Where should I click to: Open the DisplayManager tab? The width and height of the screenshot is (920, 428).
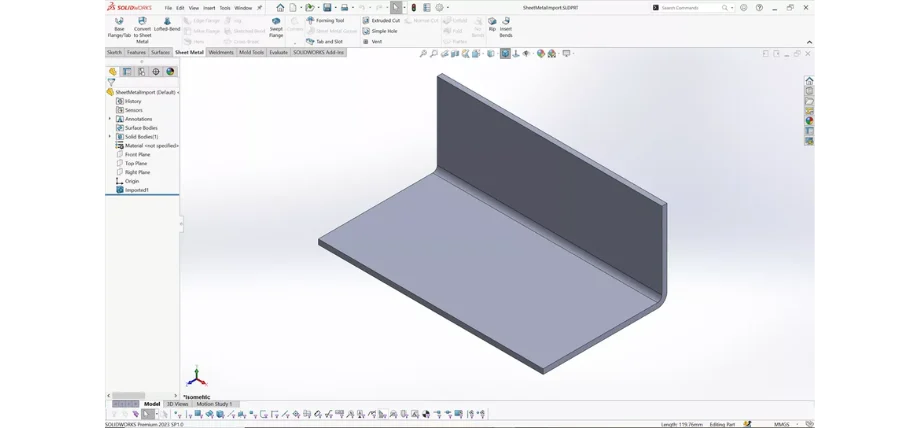point(170,72)
